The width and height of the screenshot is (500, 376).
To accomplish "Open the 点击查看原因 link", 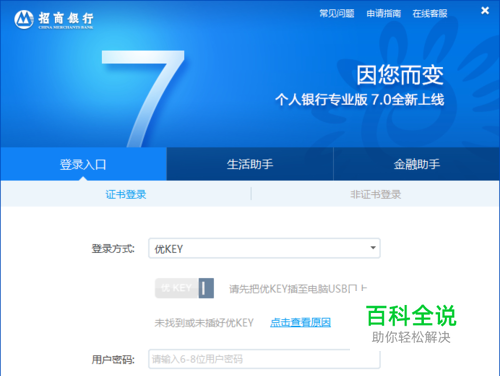I will (x=300, y=322).
